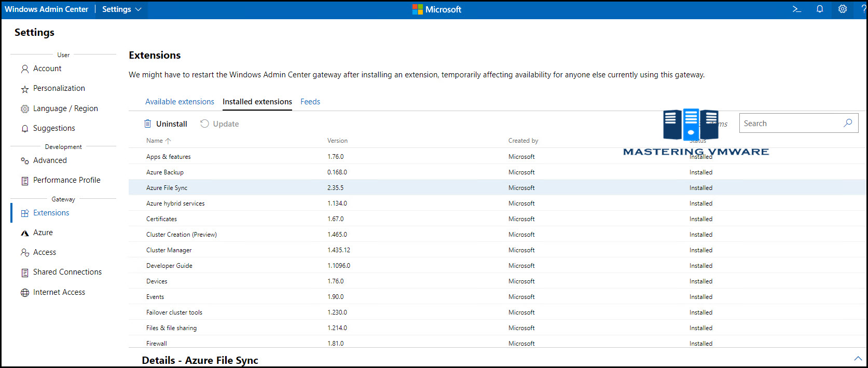The height and width of the screenshot is (368, 868).
Task: Switch to Installed extensions tab
Action: click(257, 102)
